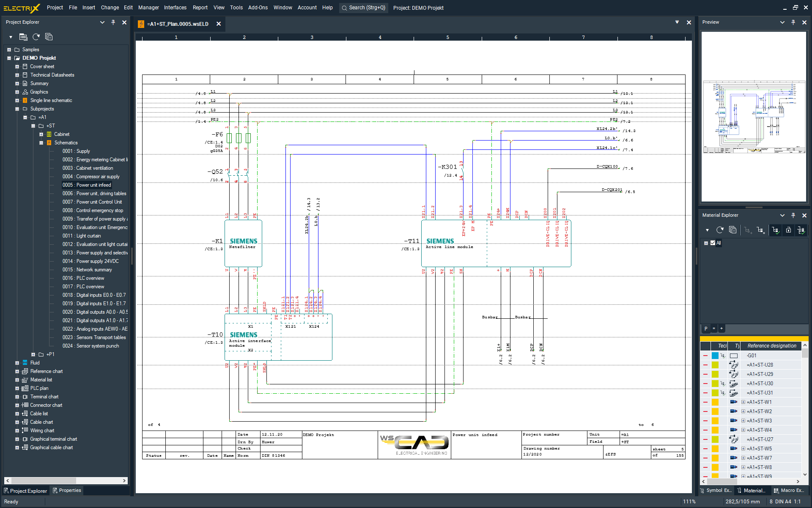Click add-tree-item icon in Material Explorer toolbar
Image resolution: width=812 pixels, height=508 pixels.
point(760,230)
